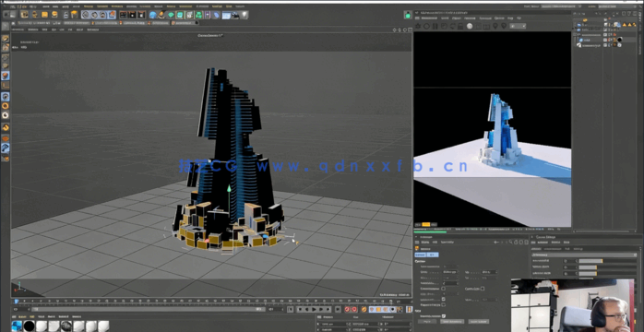Click Make Editable icon in left palette
The width and height of the screenshot is (644, 332).
pyautogui.click(x=6, y=26)
